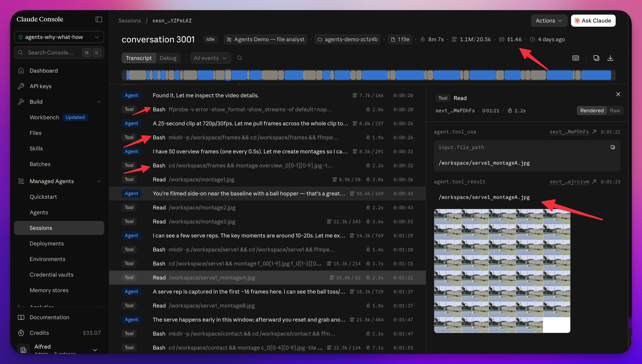Image resolution: width=642 pixels, height=364 pixels.
Task: Click the session duration stopwatch icon
Action: pyautogui.click(x=423, y=39)
